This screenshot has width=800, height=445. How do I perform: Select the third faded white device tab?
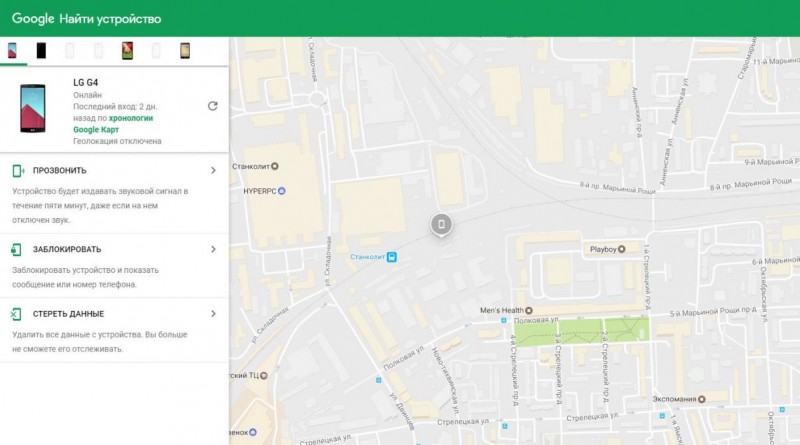[156, 51]
